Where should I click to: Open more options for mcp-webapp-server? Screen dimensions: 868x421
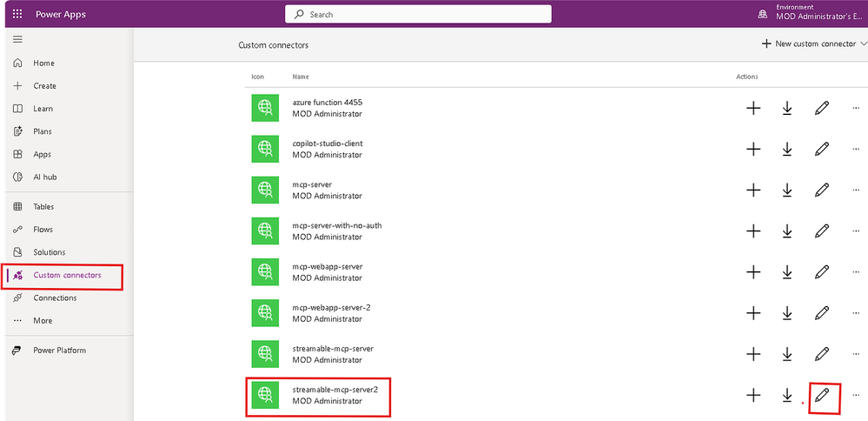point(856,272)
